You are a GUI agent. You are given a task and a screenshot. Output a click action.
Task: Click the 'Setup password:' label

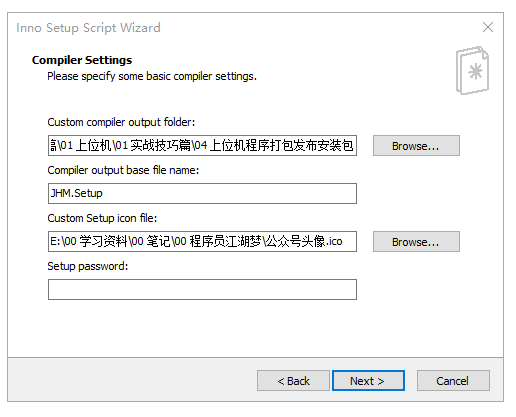click(x=88, y=266)
